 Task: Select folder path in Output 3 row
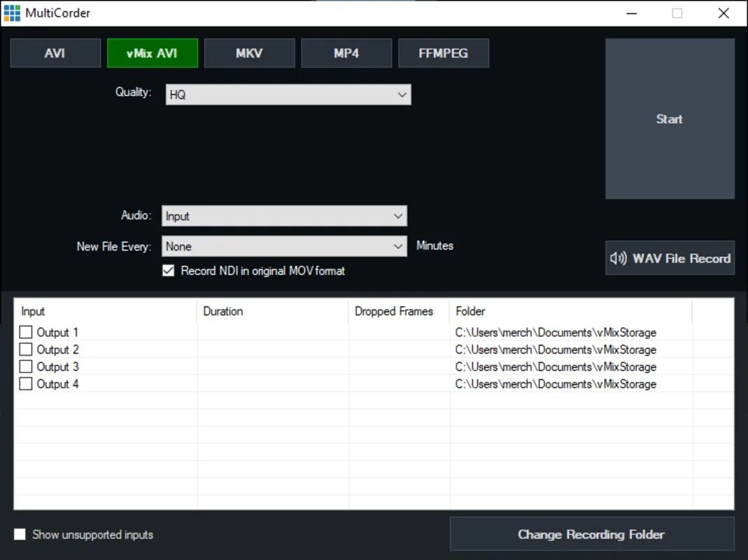[x=556, y=367]
